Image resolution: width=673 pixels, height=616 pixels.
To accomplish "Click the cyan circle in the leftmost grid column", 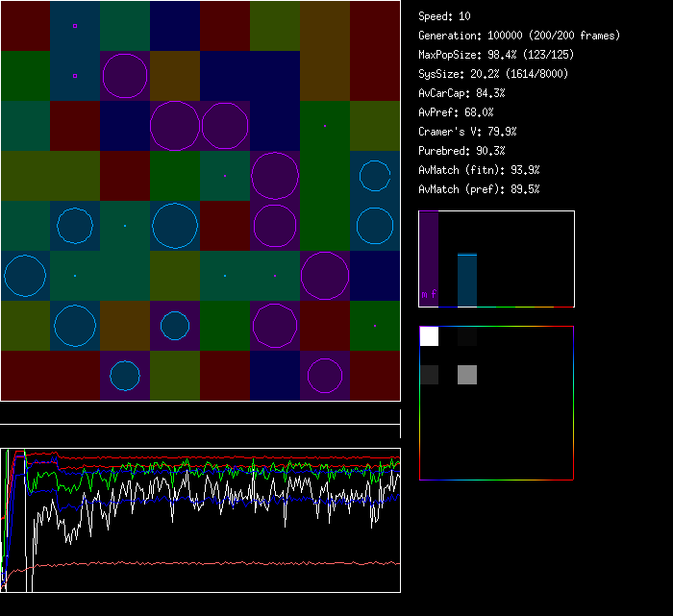I will [25, 276].
